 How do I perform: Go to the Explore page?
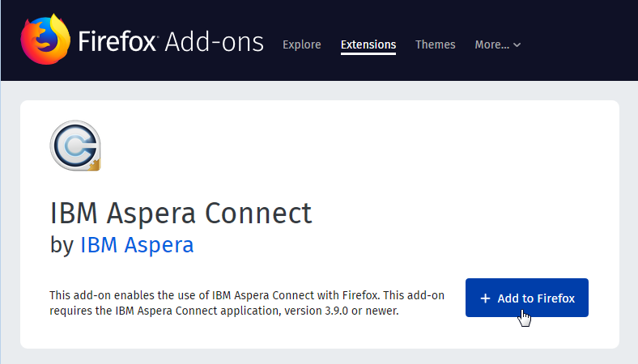coord(301,44)
